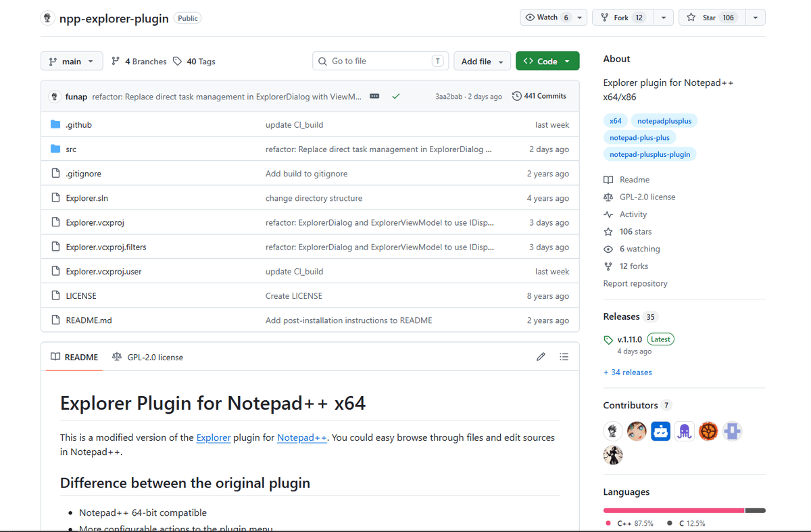This screenshot has height=532, width=811.
Task: Click the gray C language bar segment
Action: click(756, 510)
